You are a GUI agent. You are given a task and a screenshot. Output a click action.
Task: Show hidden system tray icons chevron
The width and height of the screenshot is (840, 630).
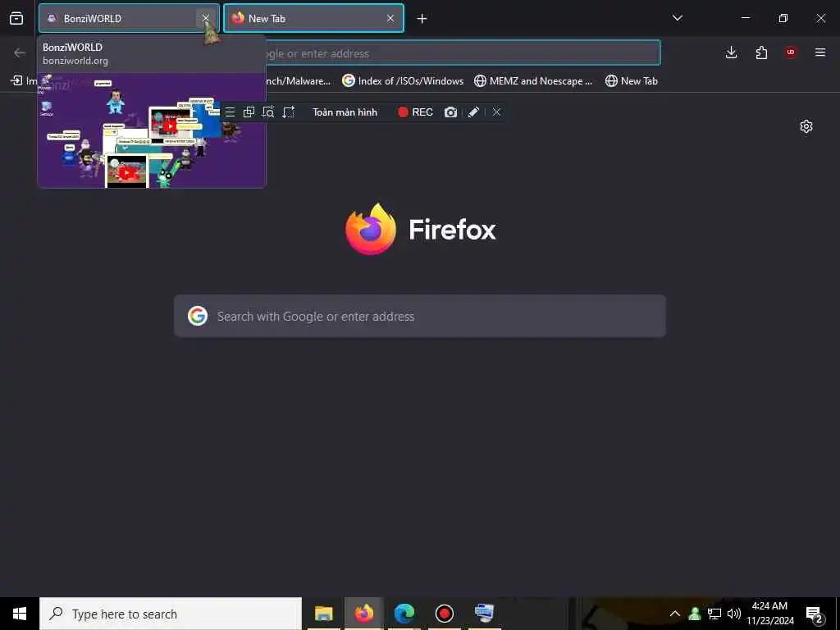pos(675,614)
